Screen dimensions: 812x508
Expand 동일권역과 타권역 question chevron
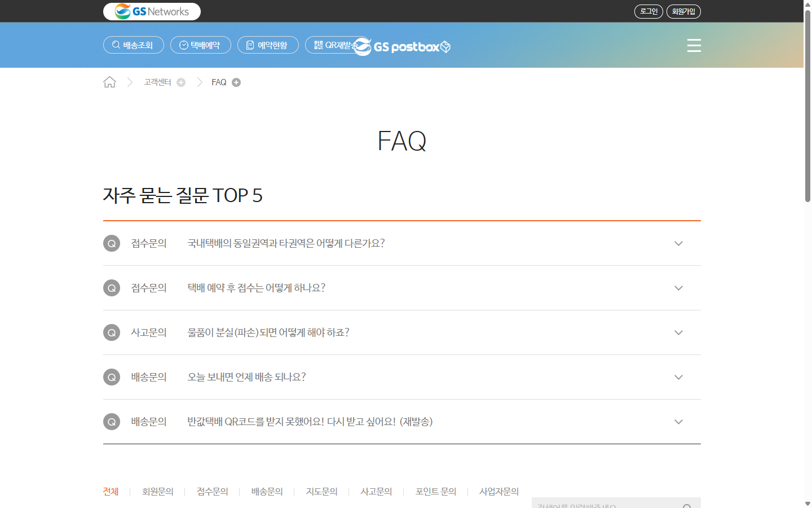pos(678,243)
